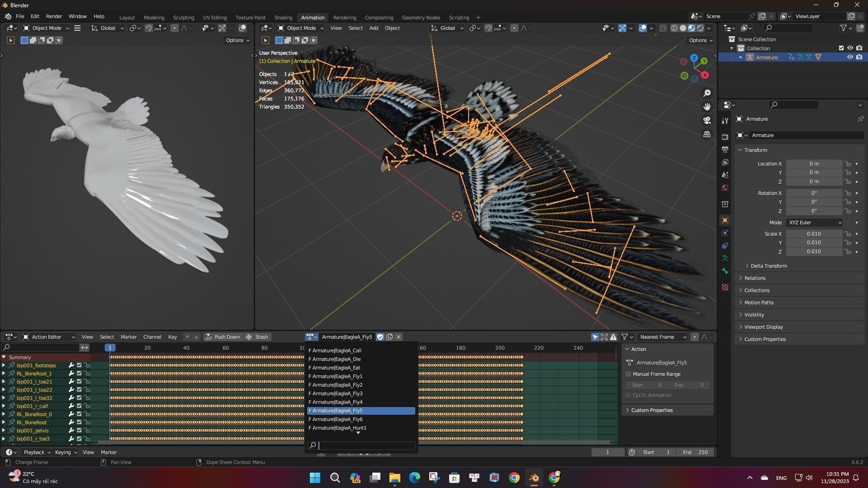Expand the Armature item in outliner
The width and height of the screenshot is (868, 488).
tap(741, 57)
